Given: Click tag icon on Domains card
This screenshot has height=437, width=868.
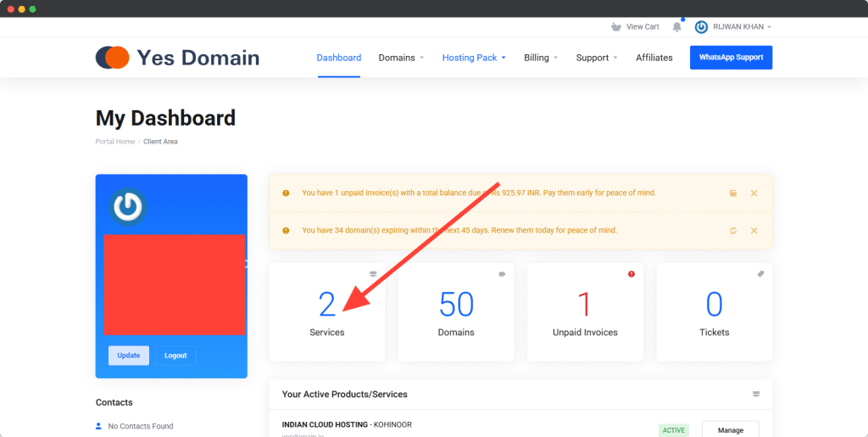Looking at the screenshot, I should coord(502,274).
